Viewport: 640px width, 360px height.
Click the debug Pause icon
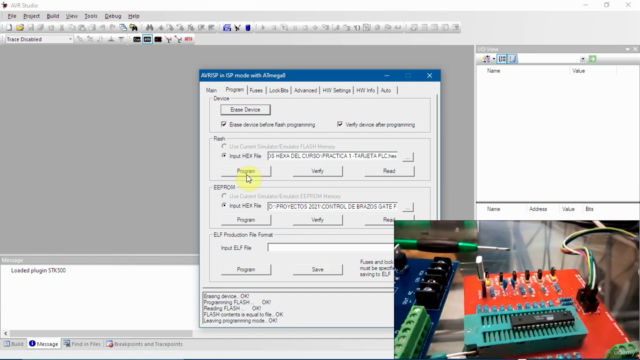tap(295, 27)
